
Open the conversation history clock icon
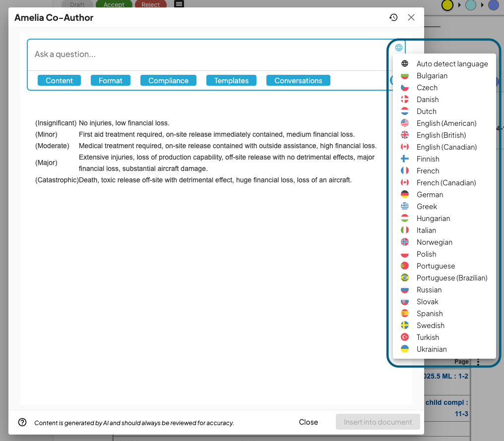[x=393, y=17]
